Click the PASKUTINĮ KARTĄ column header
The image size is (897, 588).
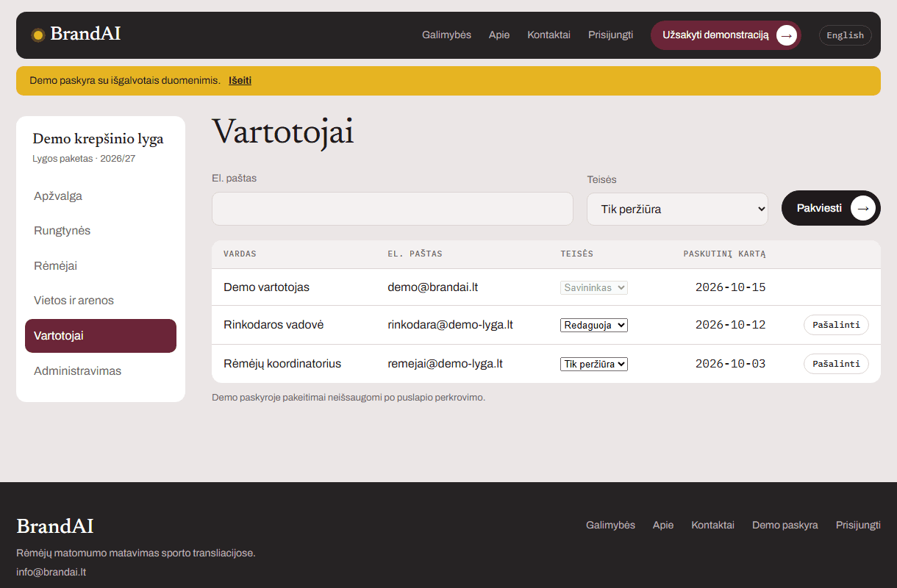point(725,254)
